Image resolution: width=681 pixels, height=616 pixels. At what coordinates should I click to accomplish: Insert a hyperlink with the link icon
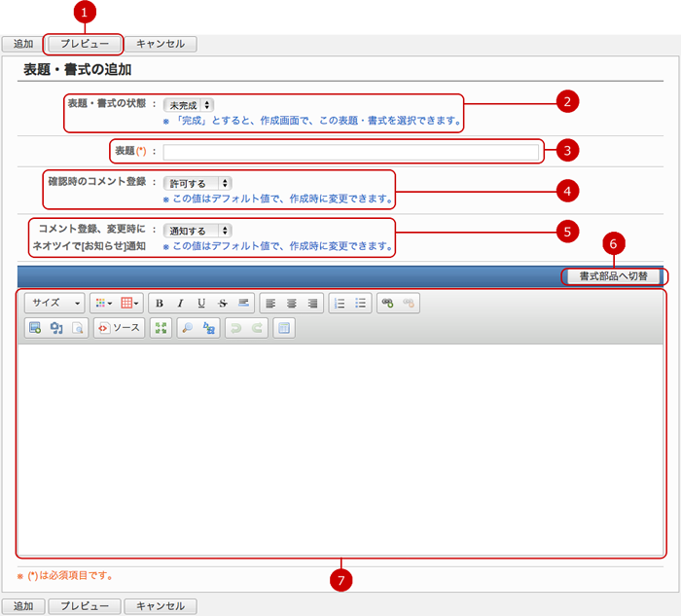387,304
